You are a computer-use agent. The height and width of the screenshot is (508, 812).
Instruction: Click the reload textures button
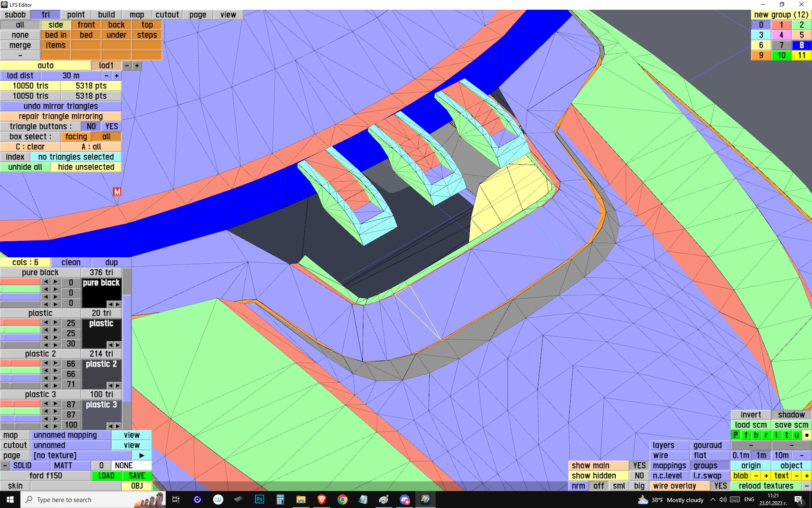tap(766, 486)
